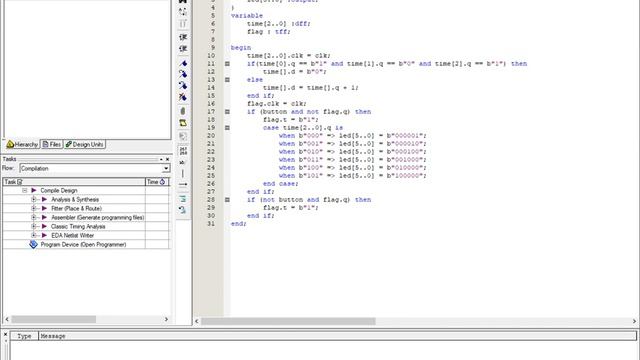Collapse code fold at line 17
640x360 pixels.
[227, 111]
